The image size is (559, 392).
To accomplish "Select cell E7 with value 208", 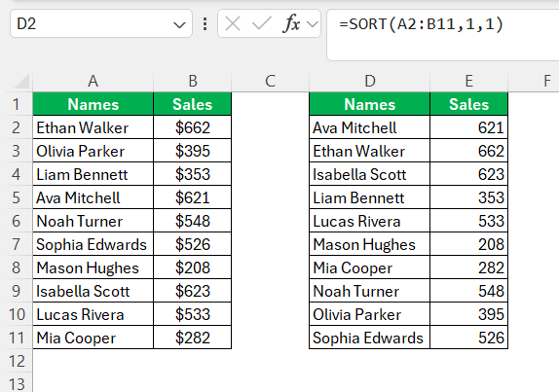I will point(468,244).
